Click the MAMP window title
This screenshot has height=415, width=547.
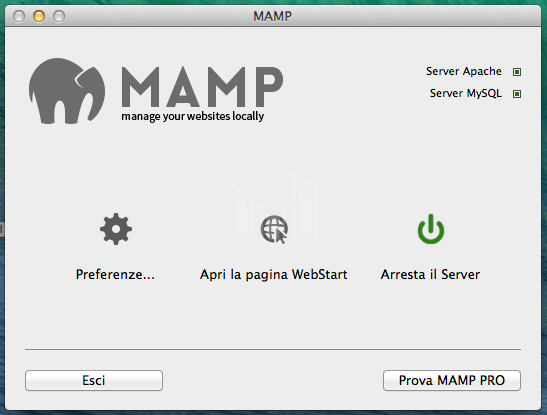click(272, 16)
